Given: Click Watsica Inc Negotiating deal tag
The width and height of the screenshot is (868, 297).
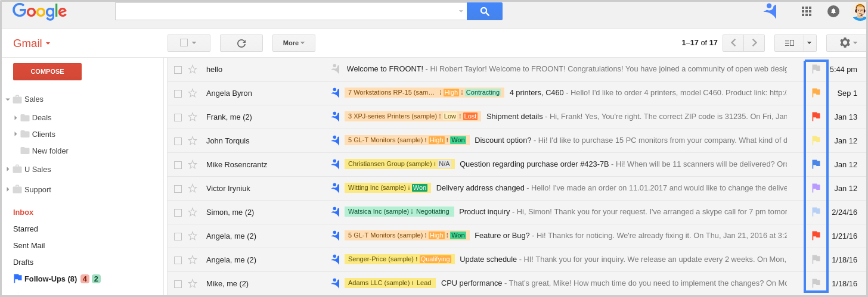Looking at the screenshot, I should (x=399, y=212).
